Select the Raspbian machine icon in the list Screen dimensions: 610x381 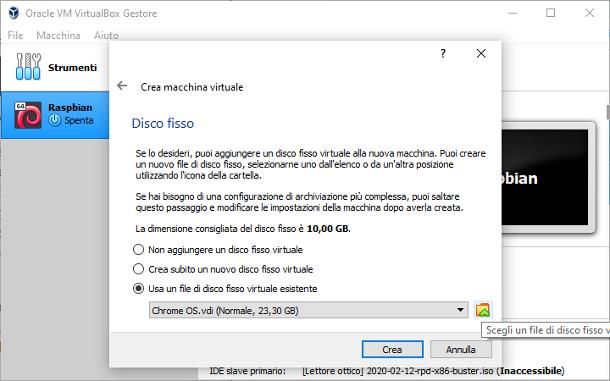coord(28,115)
